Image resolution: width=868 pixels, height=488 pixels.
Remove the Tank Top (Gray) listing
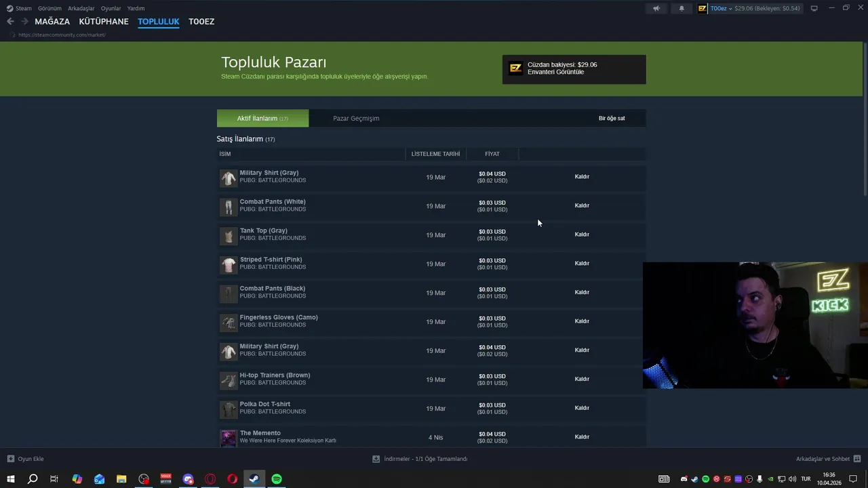click(x=582, y=235)
